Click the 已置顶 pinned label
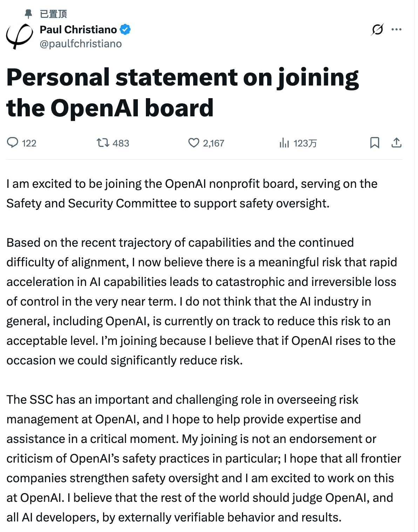The image size is (418, 532). (x=53, y=14)
